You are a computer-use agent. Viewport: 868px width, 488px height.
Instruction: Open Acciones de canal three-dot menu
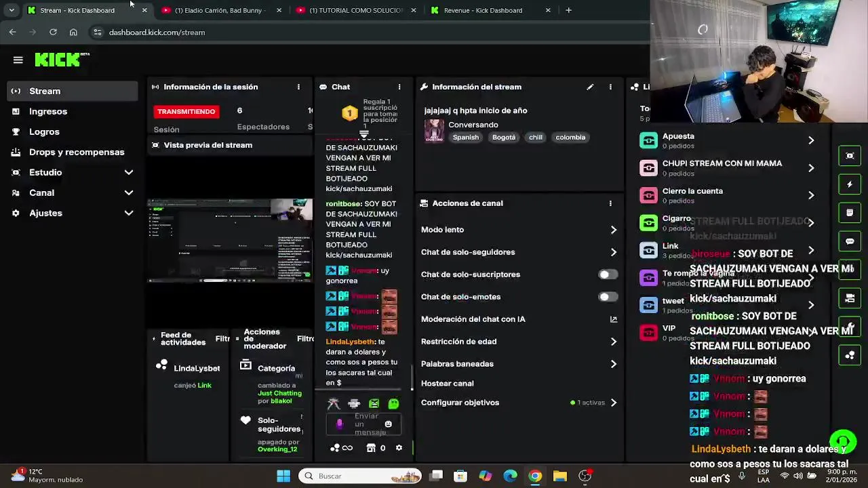(x=610, y=203)
